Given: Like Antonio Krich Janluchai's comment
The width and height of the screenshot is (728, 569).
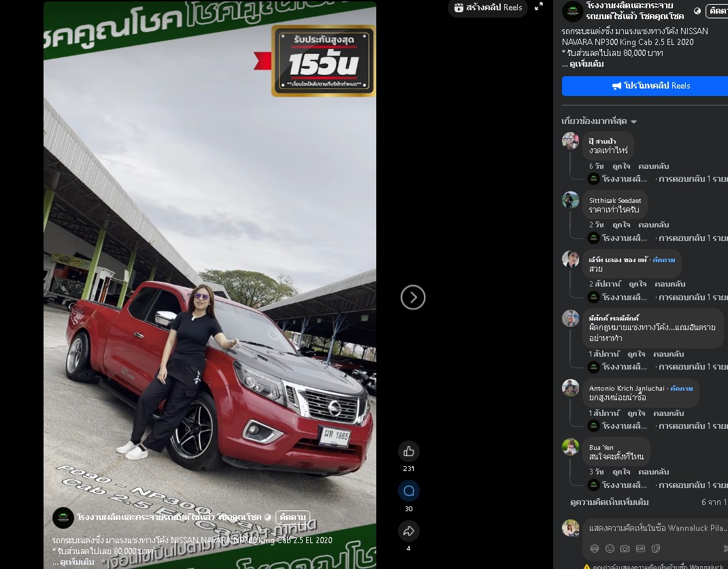Looking at the screenshot, I should click(636, 413).
